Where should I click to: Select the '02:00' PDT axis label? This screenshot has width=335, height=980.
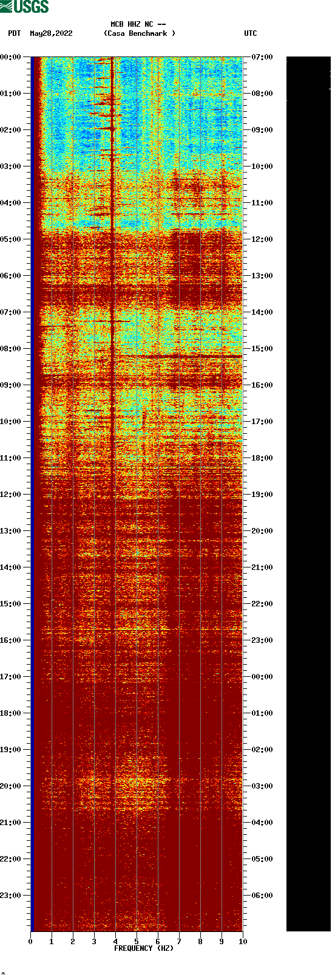(x=11, y=130)
